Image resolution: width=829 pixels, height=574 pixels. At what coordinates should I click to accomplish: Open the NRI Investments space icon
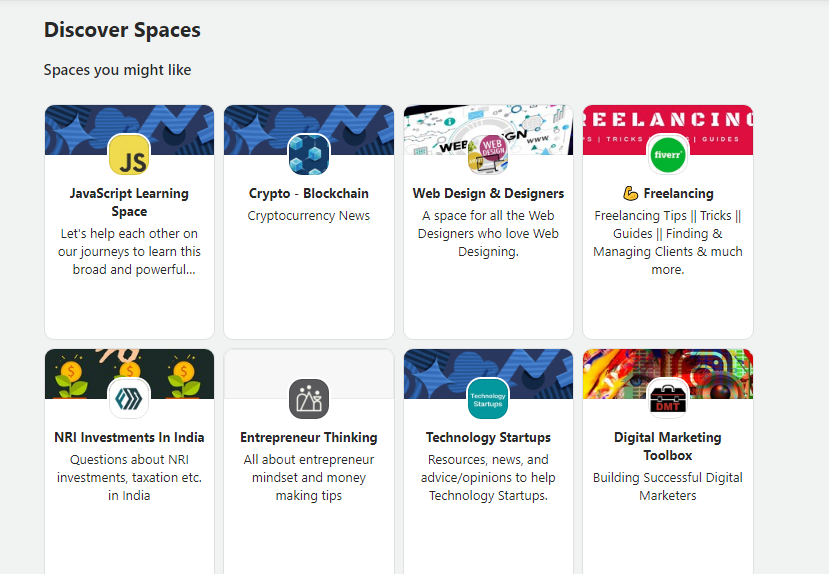(x=129, y=399)
